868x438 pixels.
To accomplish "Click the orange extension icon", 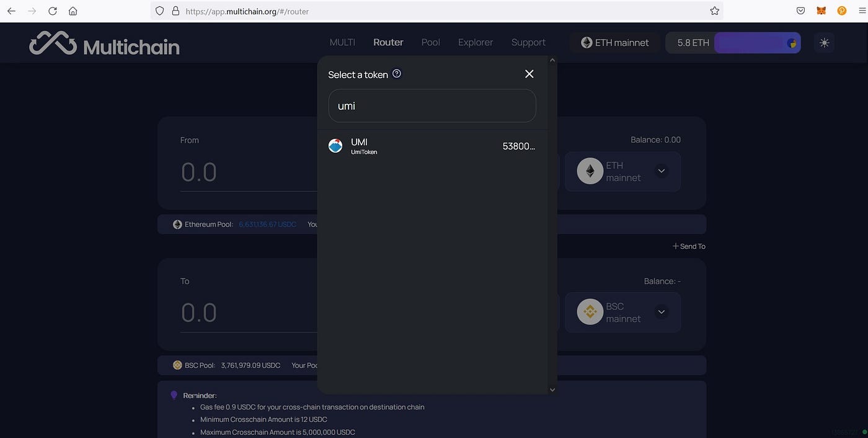I will pyautogui.click(x=842, y=11).
